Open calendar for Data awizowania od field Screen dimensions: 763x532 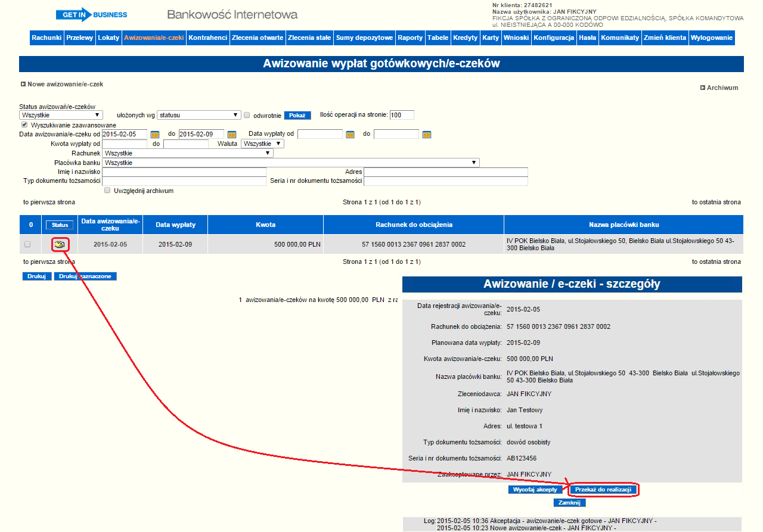(x=155, y=135)
